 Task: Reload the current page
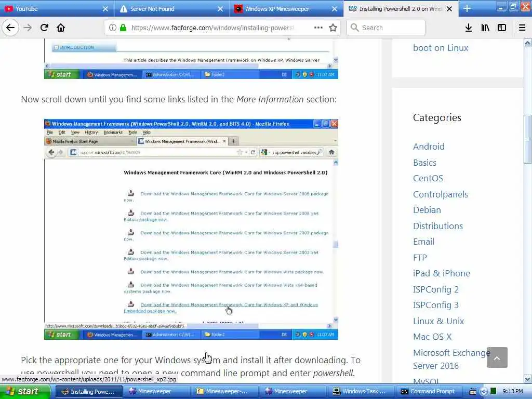coord(45,28)
